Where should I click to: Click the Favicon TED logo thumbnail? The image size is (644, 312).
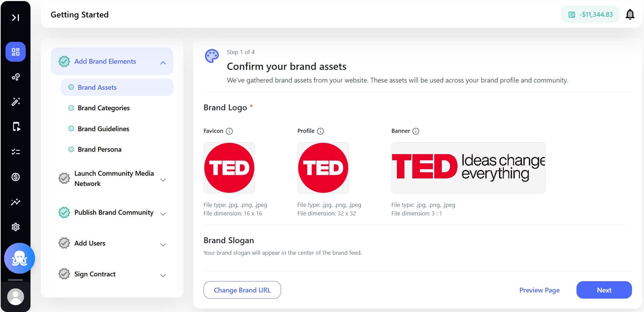point(229,168)
